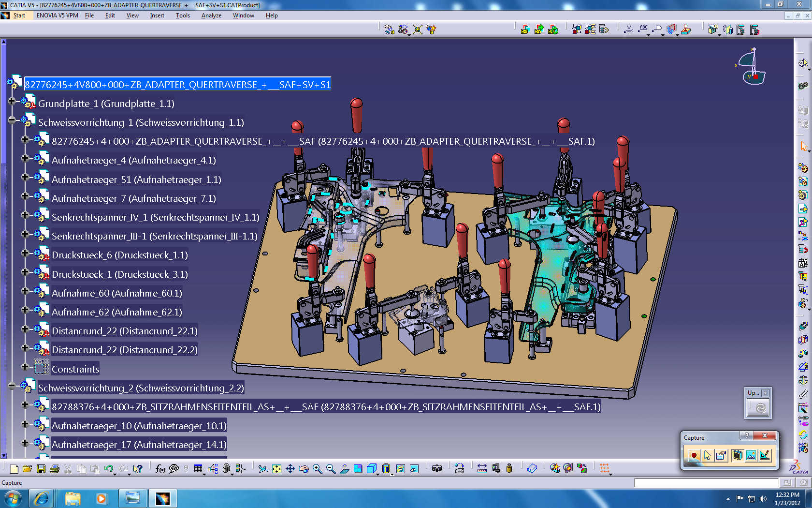Screen dimensions: 812x508
Task: Click the select arrow icon in right toolbar
Action: pyautogui.click(x=803, y=146)
